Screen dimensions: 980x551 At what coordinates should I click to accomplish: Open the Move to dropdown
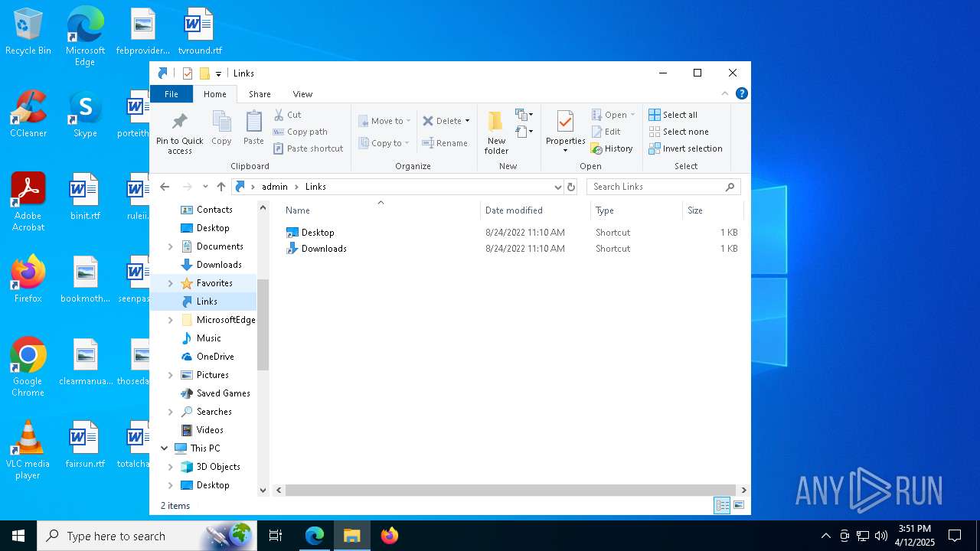pyautogui.click(x=384, y=121)
